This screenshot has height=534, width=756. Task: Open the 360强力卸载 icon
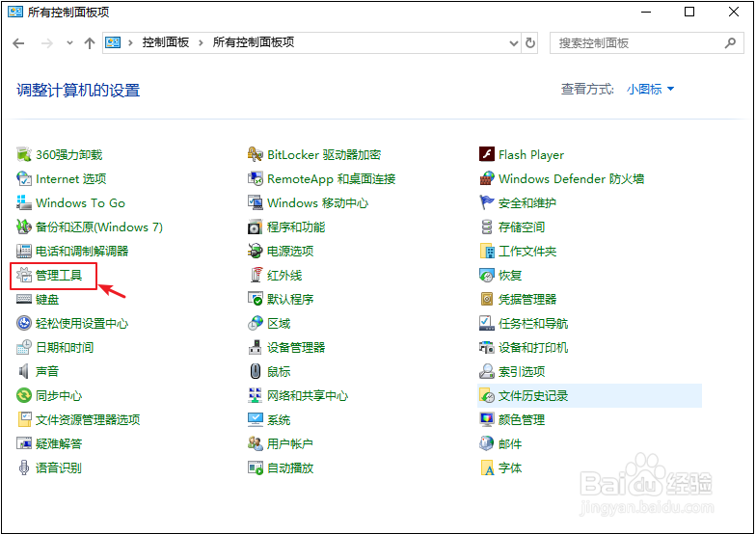(23, 154)
